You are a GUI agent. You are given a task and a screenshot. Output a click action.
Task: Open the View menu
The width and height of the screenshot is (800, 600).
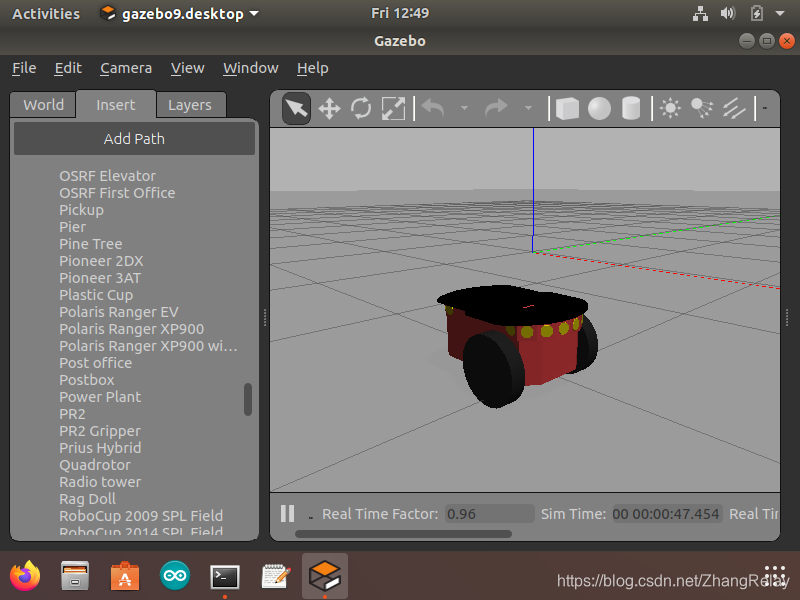tap(187, 68)
